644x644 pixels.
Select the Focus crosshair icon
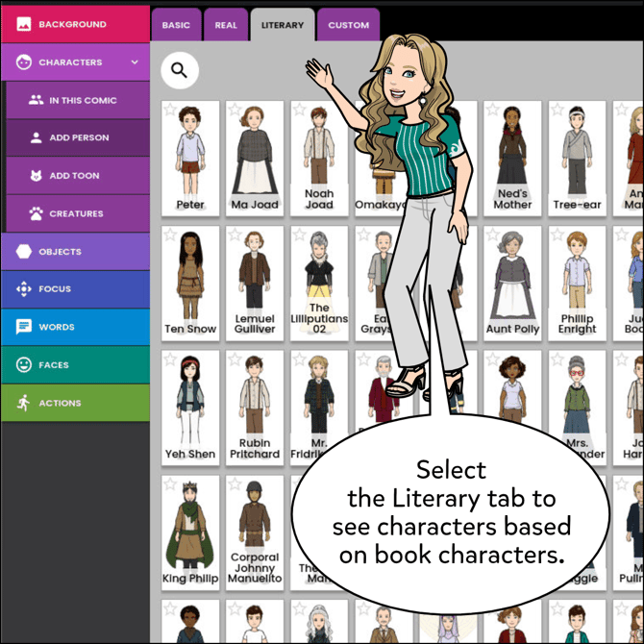[x=24, y=288]
